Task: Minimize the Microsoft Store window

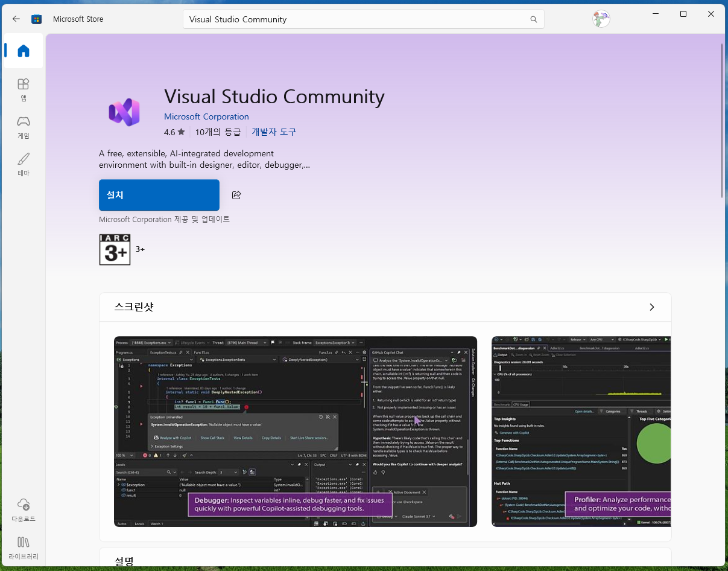Action: pos(655,14)
